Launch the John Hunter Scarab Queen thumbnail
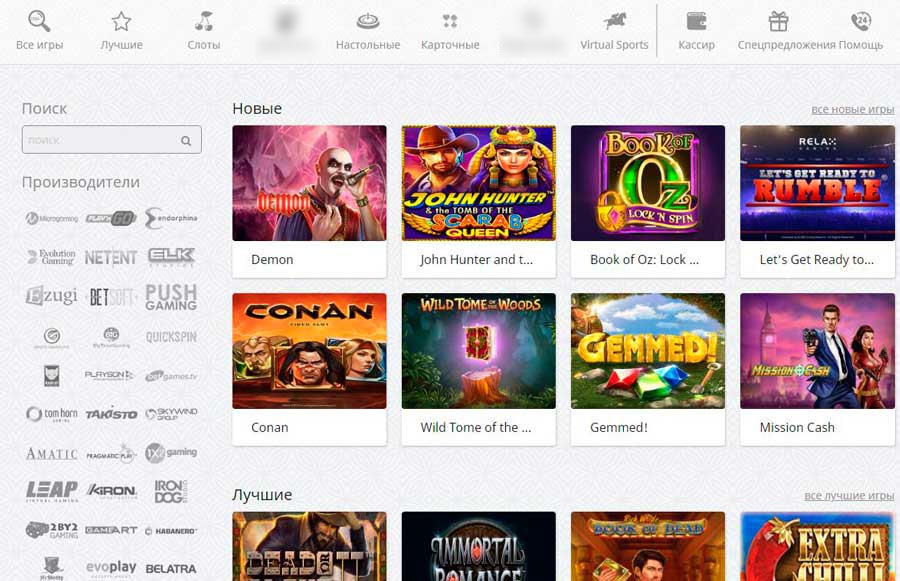 coord(479,183)
